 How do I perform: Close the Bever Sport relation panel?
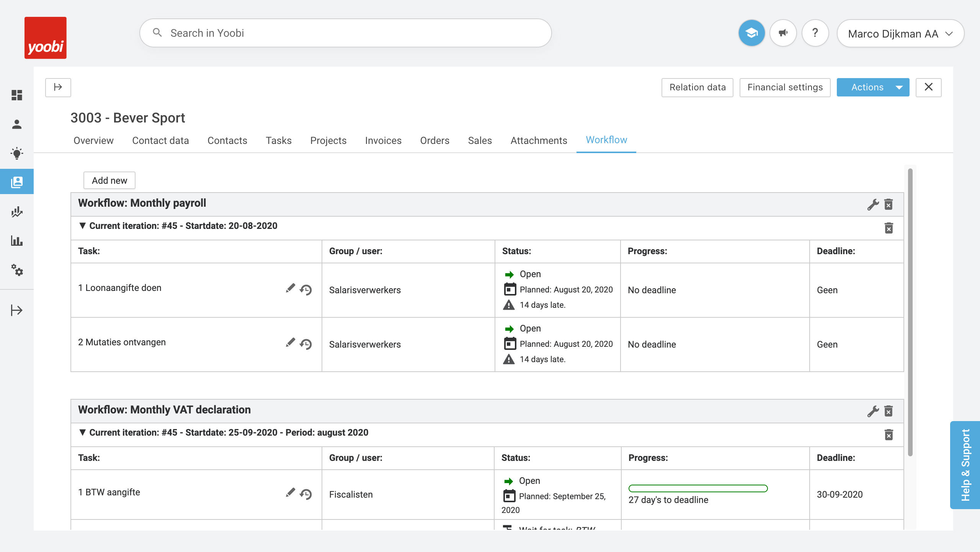[x=928, y=88]
